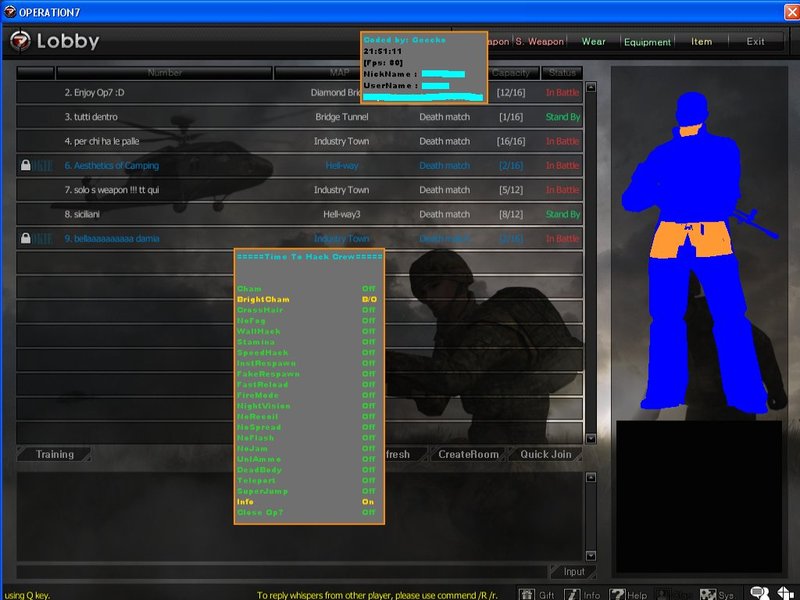
Task: Click the lock icon on room 6
Action: click(26, 165)
